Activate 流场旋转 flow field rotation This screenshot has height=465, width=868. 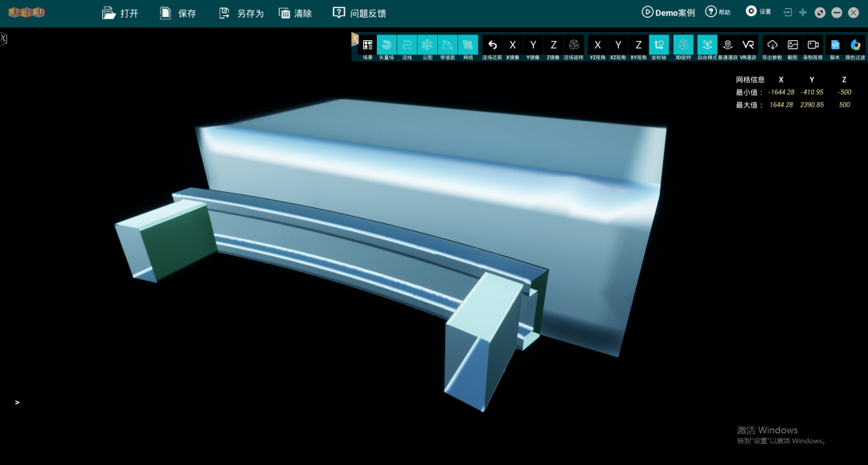574,48
